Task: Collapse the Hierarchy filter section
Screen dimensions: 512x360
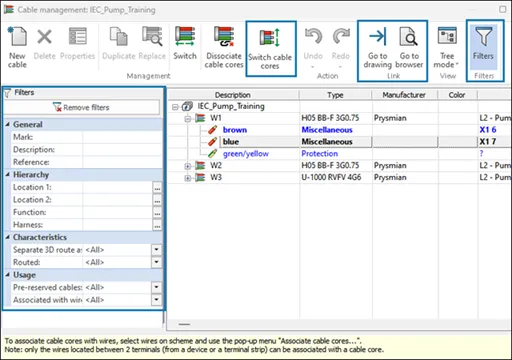Action: pyautogui.click(x=8, y=174)
